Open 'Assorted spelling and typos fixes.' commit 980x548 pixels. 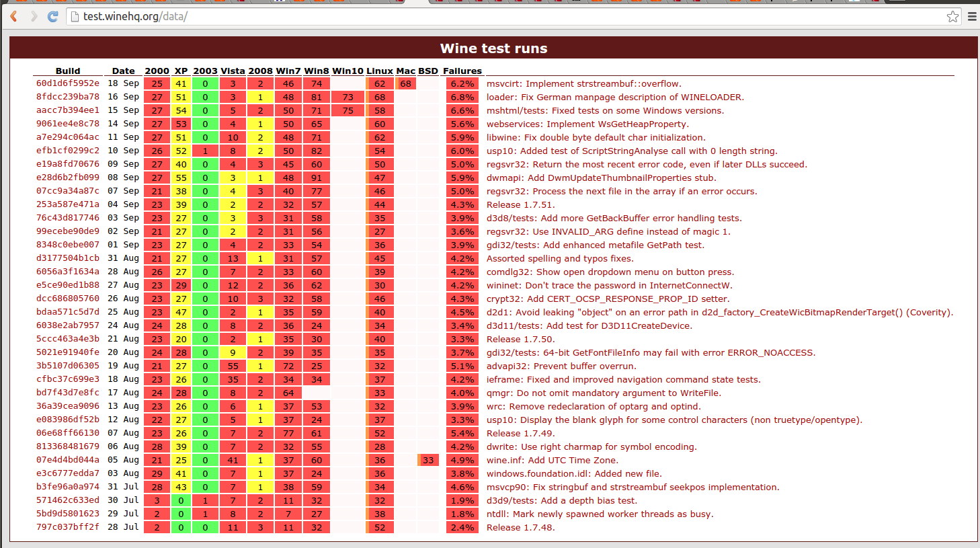click(560, 259)
